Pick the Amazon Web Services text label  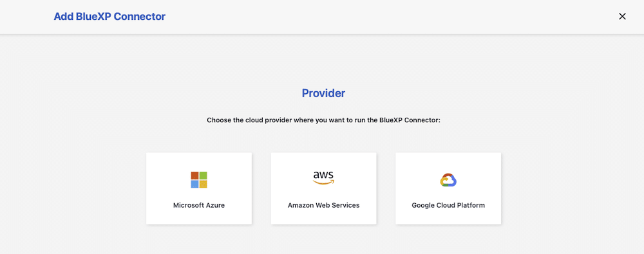click(x=324, y=205)
